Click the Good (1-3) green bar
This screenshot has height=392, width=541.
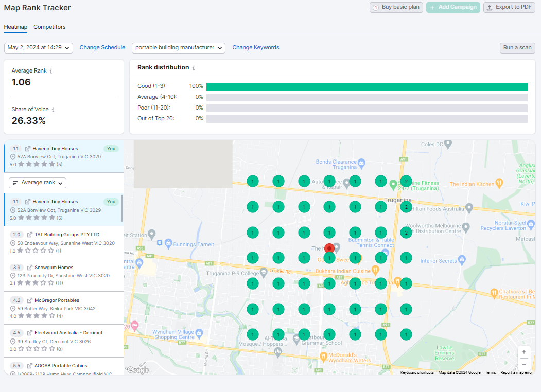(367, 86)
